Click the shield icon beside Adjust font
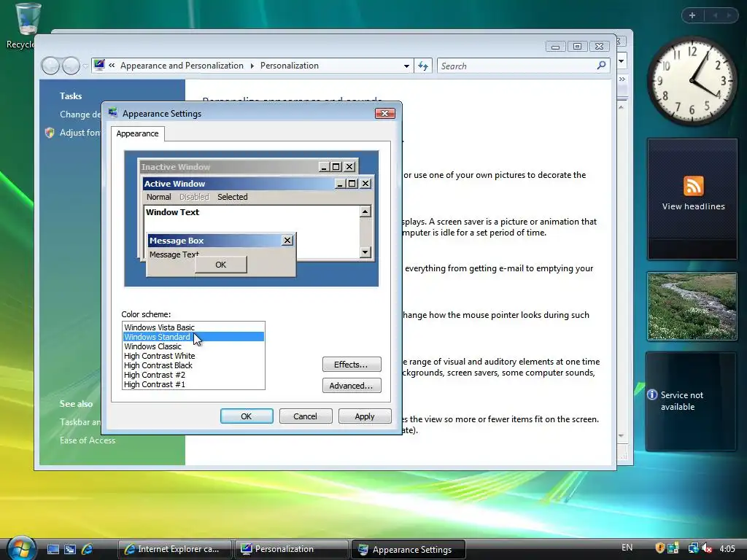 point(50,133)
